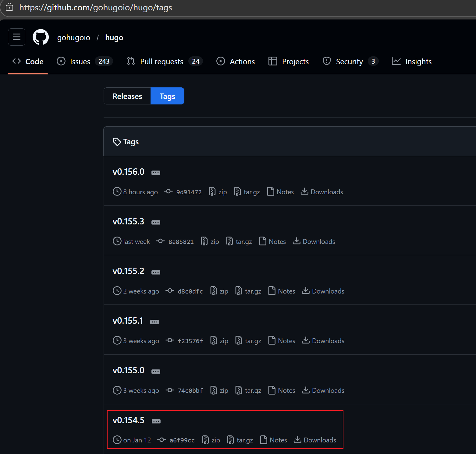Viewport: 476px width, 454px height.
Task: Open the v0.155.0 tag link
Action: (x=128, y=370)
